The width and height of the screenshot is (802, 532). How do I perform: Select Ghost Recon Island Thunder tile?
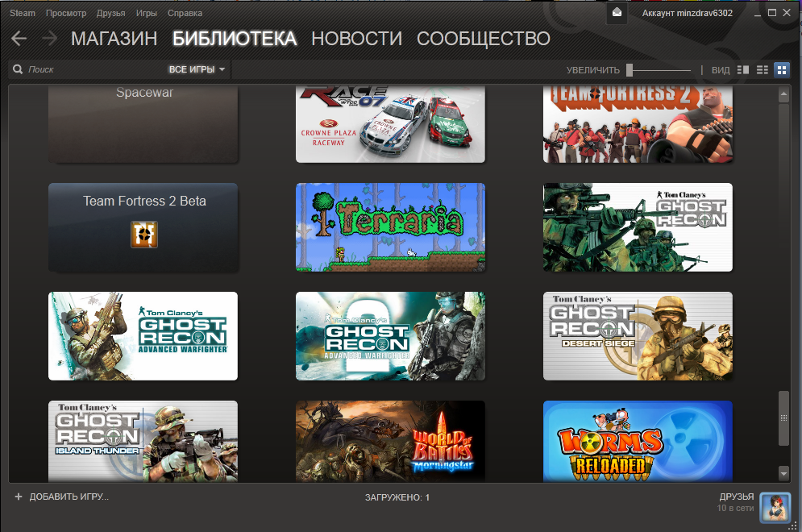[143, 441]
